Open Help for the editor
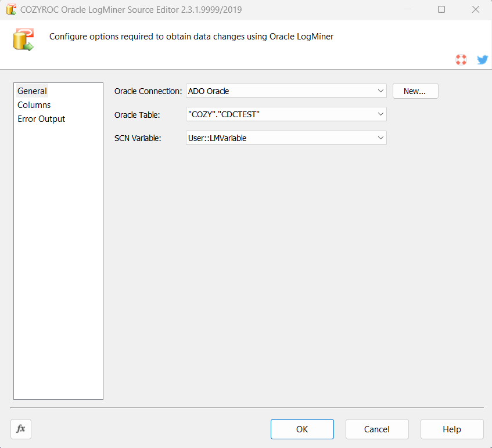This screenshot has width=492, height=448. (452, 429)
